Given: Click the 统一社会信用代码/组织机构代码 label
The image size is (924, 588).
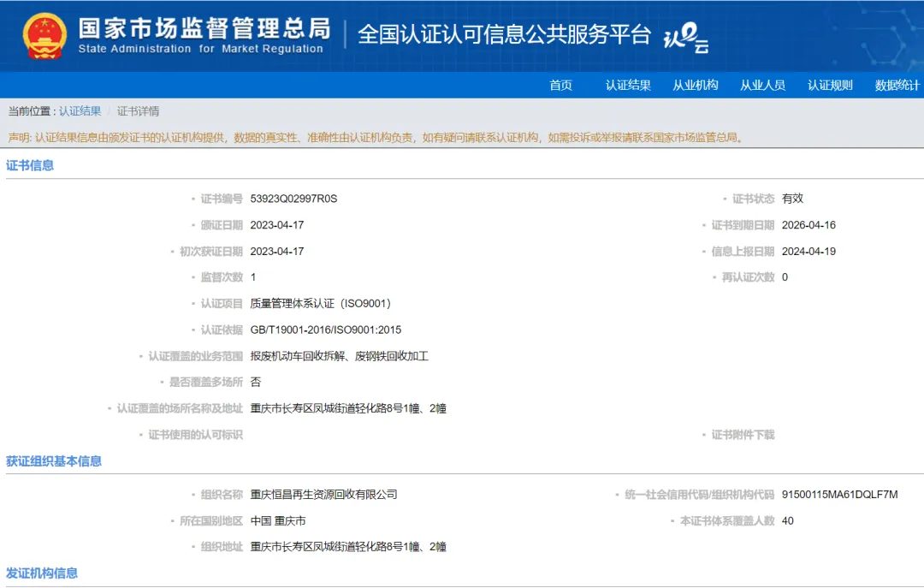Looking at the screenshot, I should click(x=700, y=495).
